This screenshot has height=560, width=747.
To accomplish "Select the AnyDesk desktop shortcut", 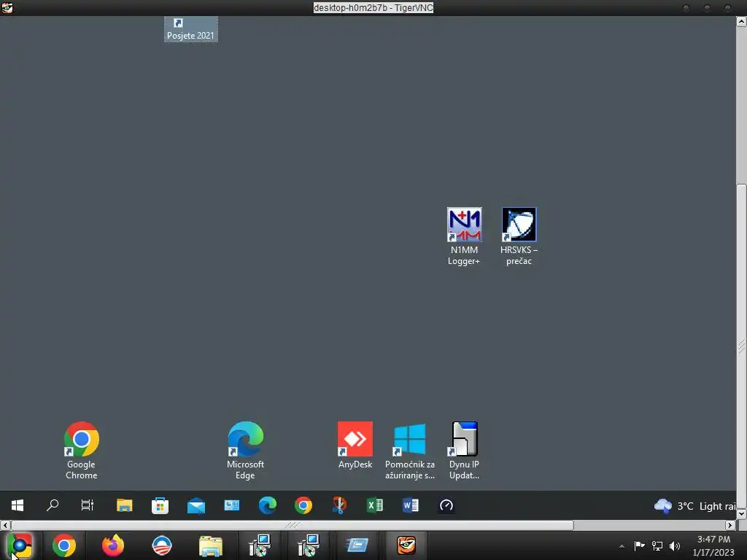I will coord(355,446).
